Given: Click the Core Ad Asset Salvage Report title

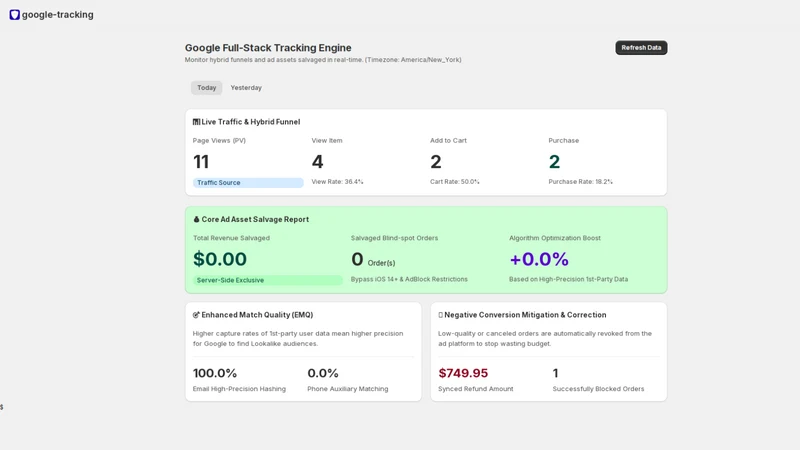Looking at the screenshot, I should tap(255, 219).
